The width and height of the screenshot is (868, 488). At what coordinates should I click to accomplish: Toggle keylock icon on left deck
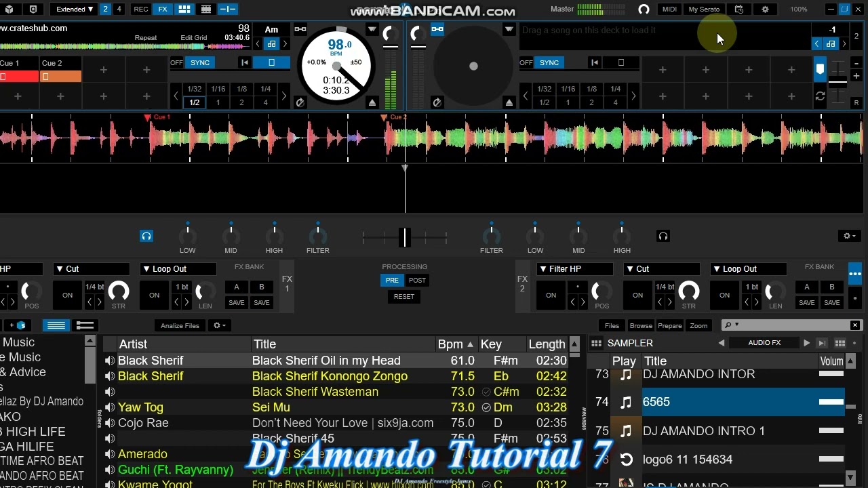point(300,29)
